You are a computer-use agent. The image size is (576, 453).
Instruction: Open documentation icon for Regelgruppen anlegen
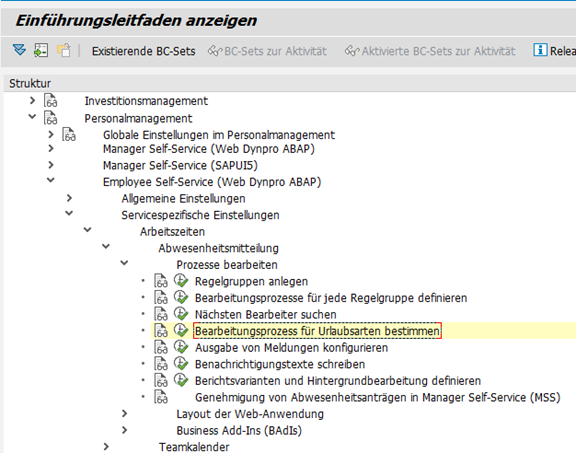click(x=161, y=281)
